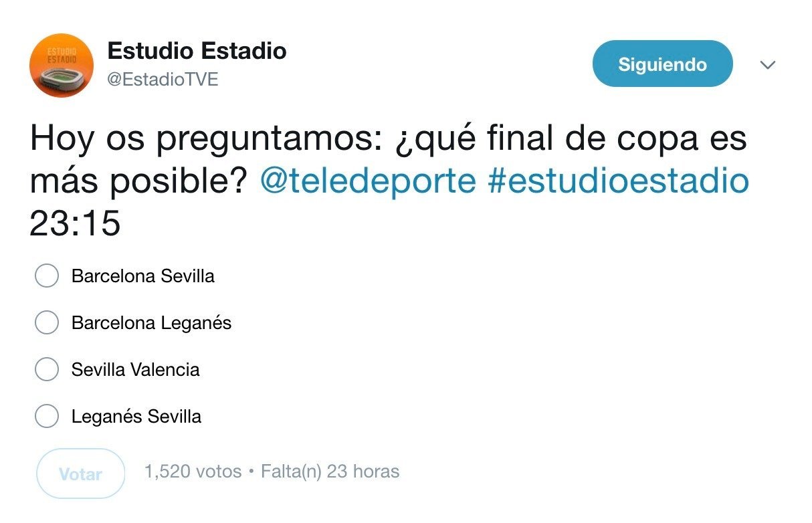The height and width of the screenshot is (523, 812).
Task: Open the tweet options chevron dropdown
Action: tap(768, 65)
